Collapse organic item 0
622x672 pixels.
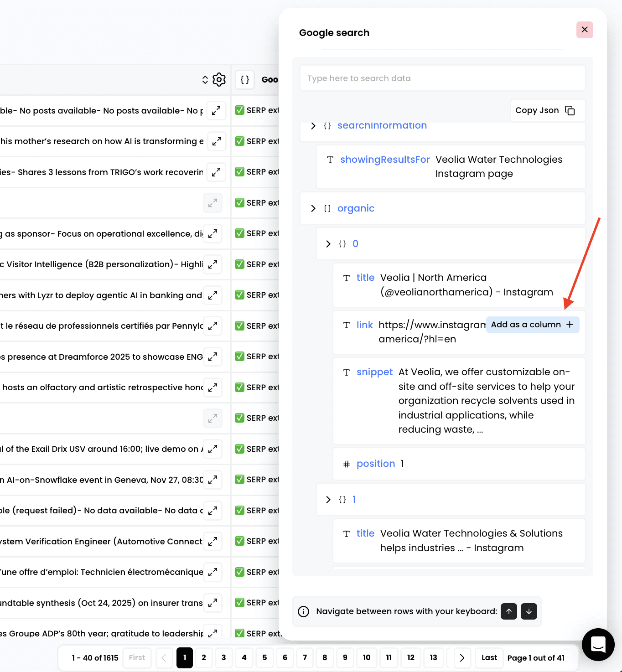328,244
